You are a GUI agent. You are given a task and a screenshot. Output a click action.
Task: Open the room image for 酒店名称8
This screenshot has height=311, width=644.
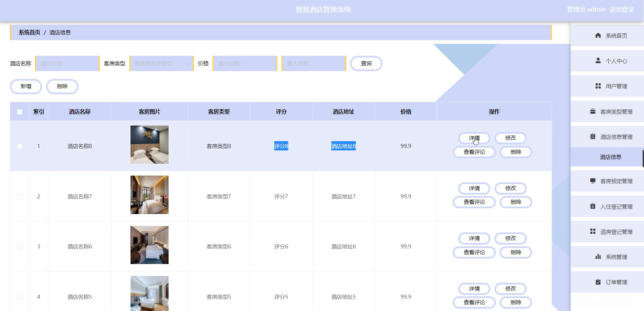click(150, 145)
